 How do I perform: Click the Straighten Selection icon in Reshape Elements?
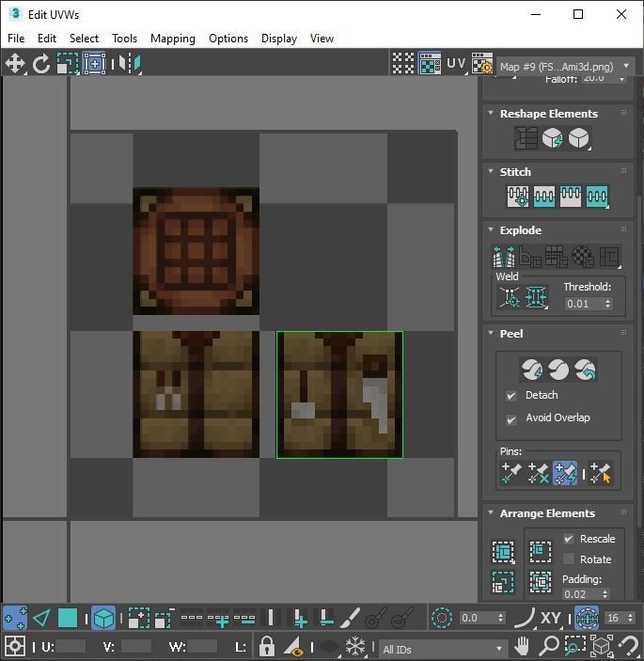526,138
